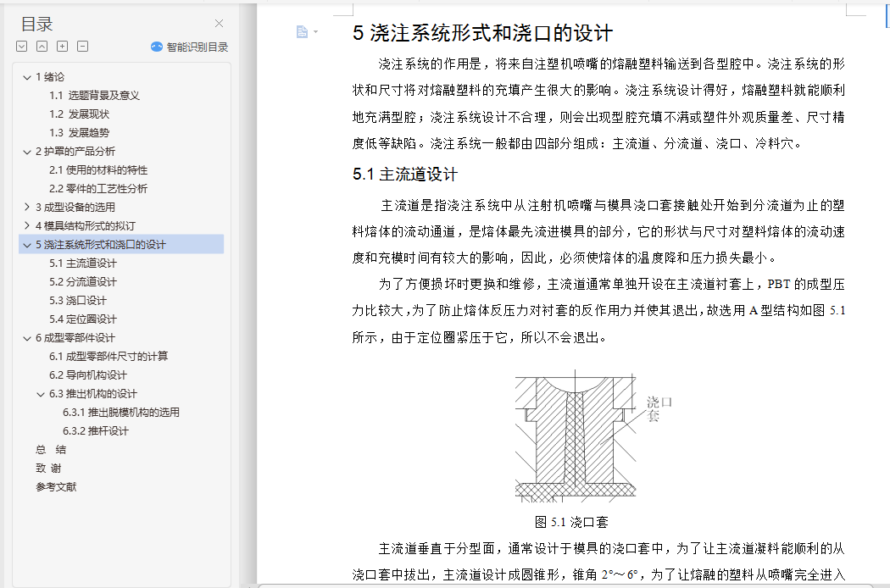
Task: Open the dropdown arrow next to the page icon
Action: (315, 32)
